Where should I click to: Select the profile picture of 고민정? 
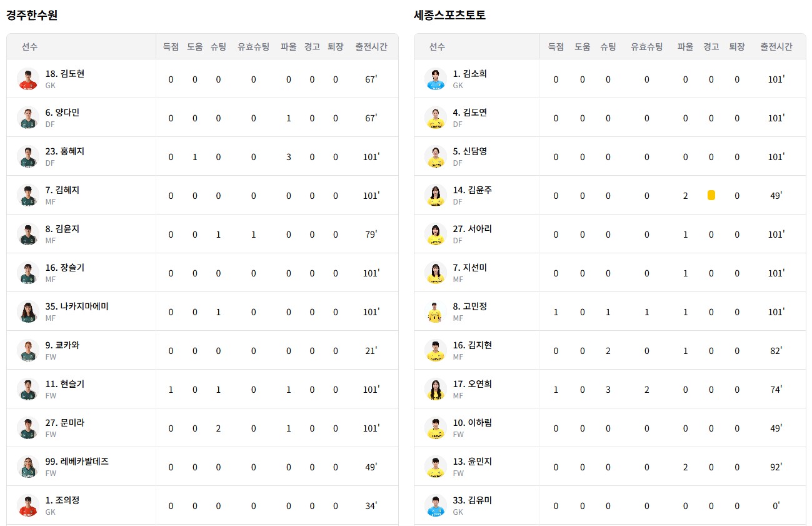coord(435,311)
